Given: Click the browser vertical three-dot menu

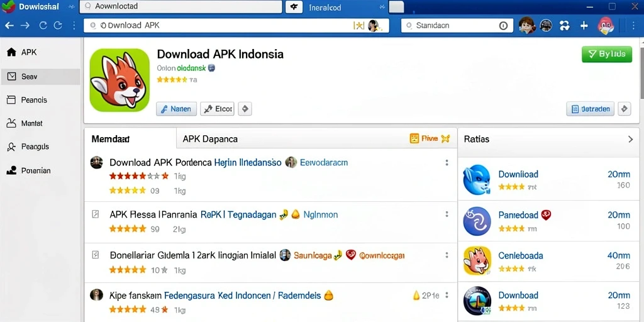Looking at the screenshot, I should point(74,25).
